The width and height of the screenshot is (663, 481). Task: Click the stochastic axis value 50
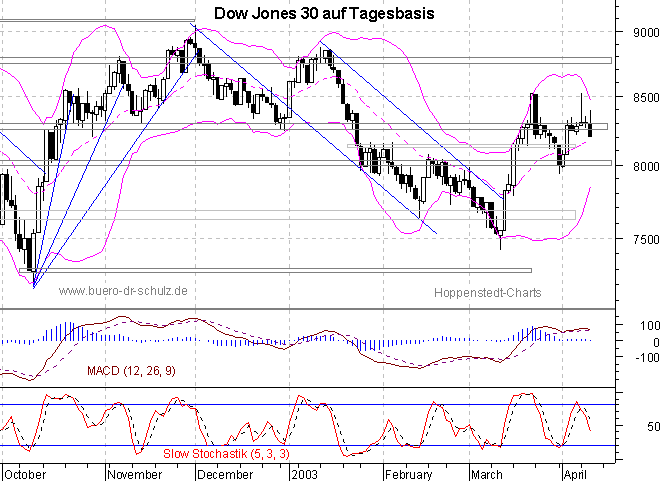(654, 426)
